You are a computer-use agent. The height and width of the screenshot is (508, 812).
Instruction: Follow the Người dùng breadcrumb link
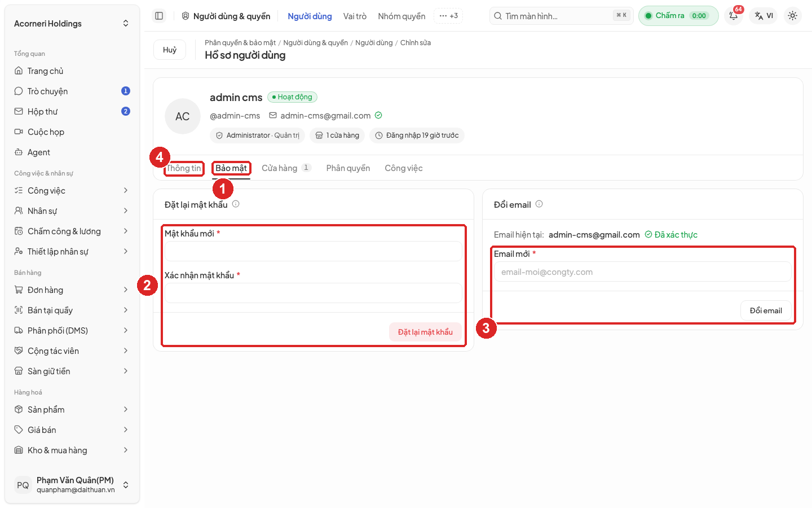(374, 43)
